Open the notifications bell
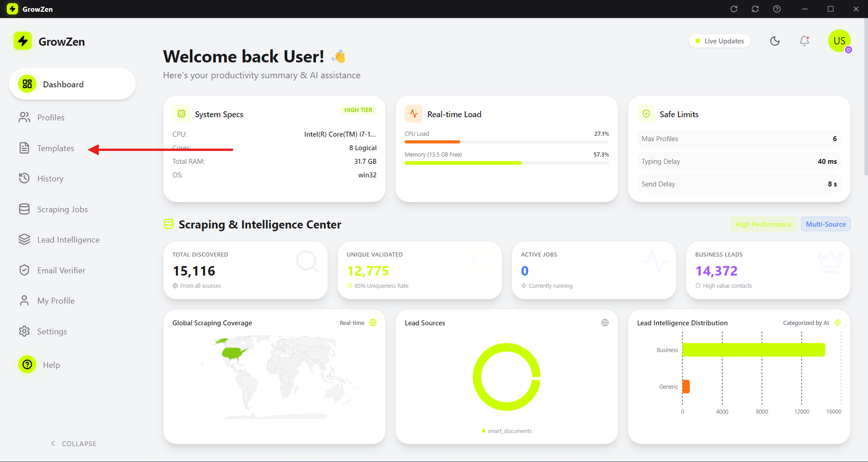Viewport: 868px width, 462px height. pyautogui.click(x=804, y=41)
